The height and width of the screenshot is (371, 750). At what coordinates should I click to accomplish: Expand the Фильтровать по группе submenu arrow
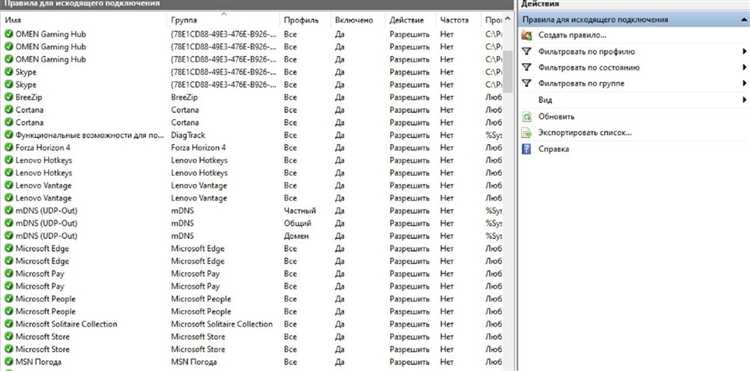[745, 83]
